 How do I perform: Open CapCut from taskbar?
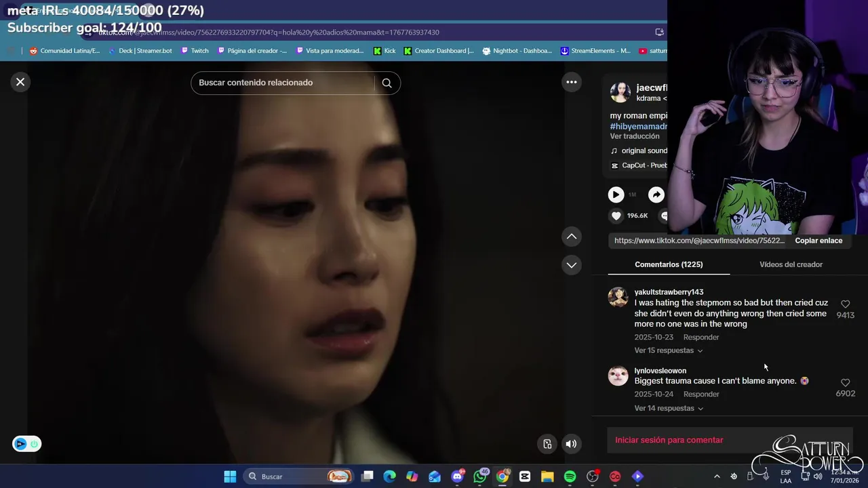tap(525, 476)
